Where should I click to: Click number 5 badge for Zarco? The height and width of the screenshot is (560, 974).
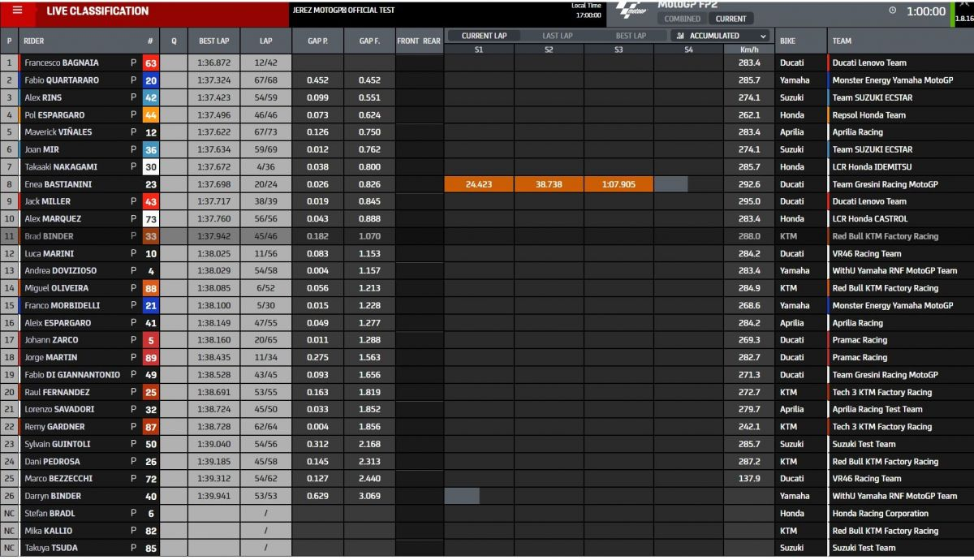pyautogui.click(x=151, y=340)
